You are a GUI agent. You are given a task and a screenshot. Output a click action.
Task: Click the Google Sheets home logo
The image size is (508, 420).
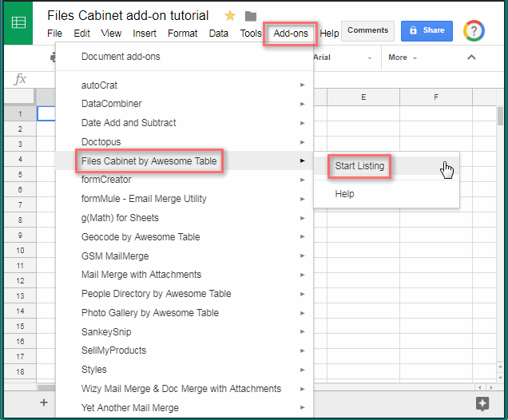point(18,24)
